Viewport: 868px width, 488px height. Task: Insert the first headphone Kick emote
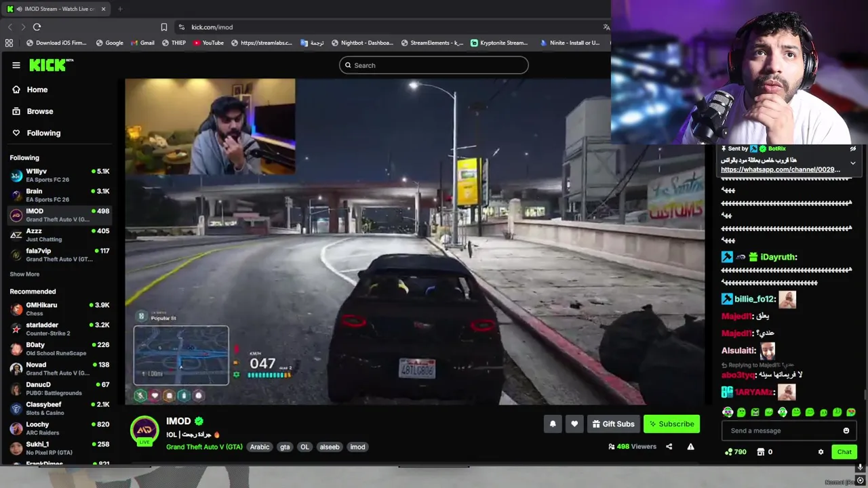click(728, 412)
